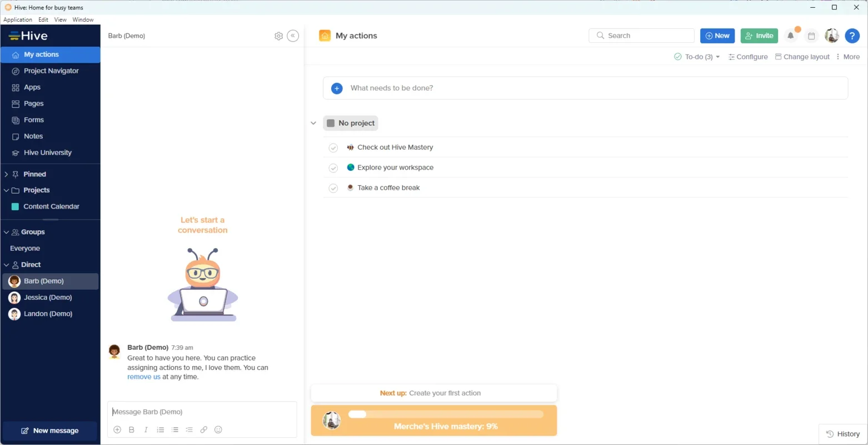Click the blue New button

click(x=717, y=36)
